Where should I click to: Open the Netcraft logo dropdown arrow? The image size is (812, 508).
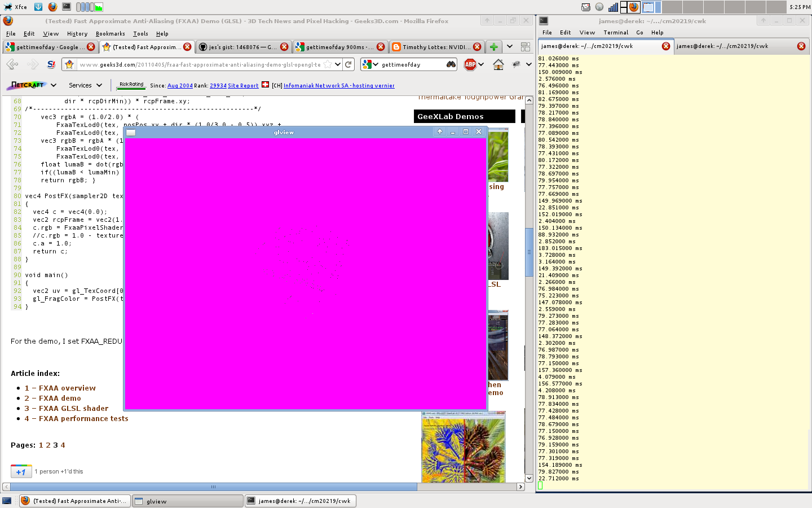tap(54, 85)
